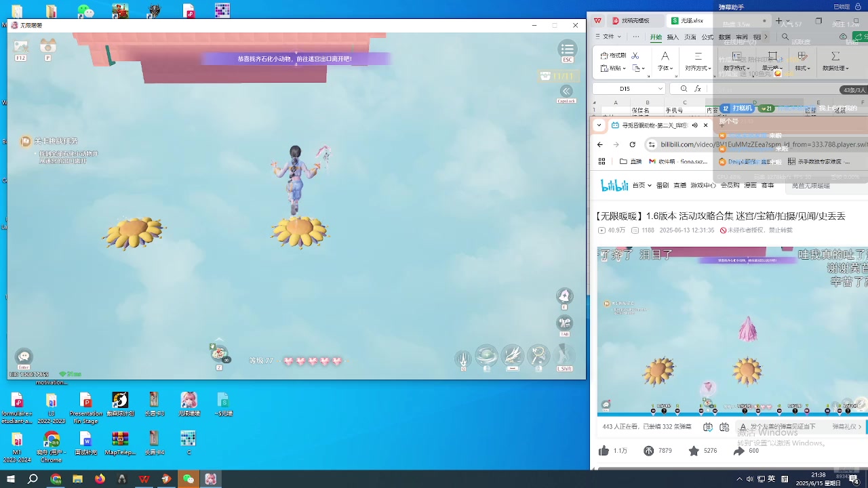Open the F12 camera icon in game
The image size is (868, 488).
21,47
